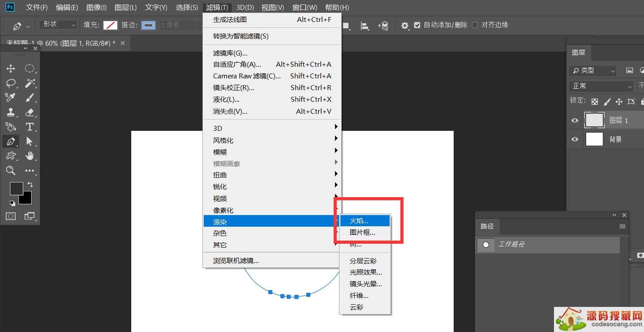Open the 图层(L) menu

125,8
